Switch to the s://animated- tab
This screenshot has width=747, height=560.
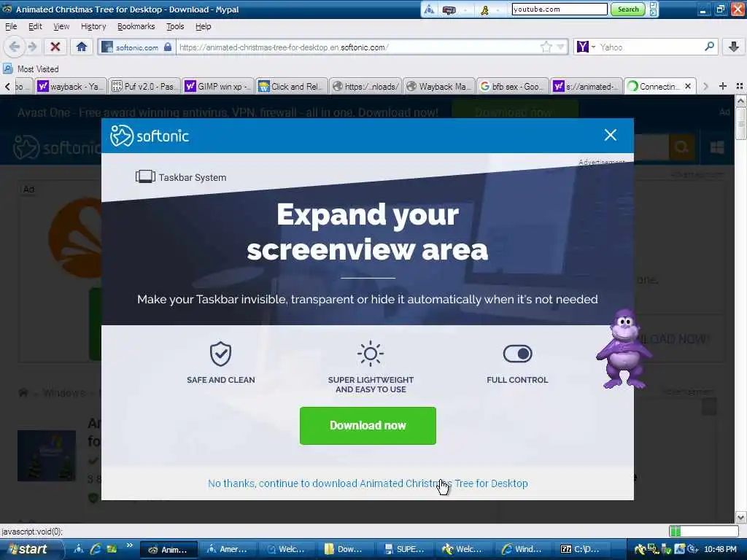click(587, 86)
